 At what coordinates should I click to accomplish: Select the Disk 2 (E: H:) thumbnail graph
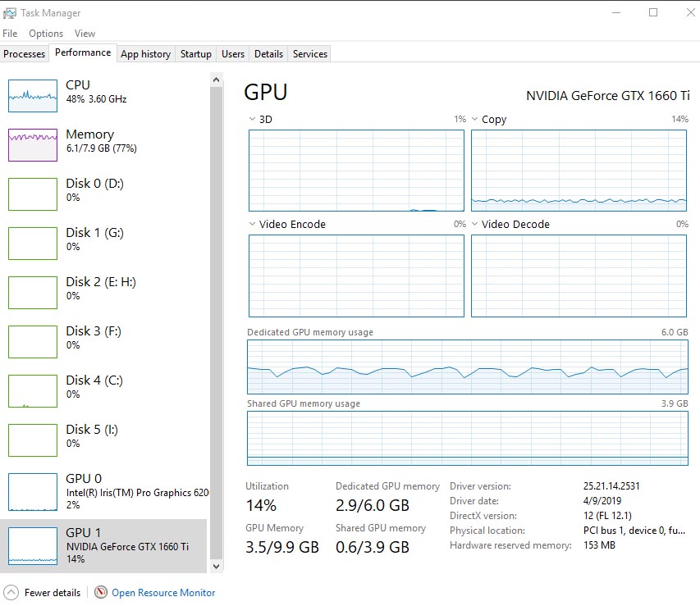point(33,292)
